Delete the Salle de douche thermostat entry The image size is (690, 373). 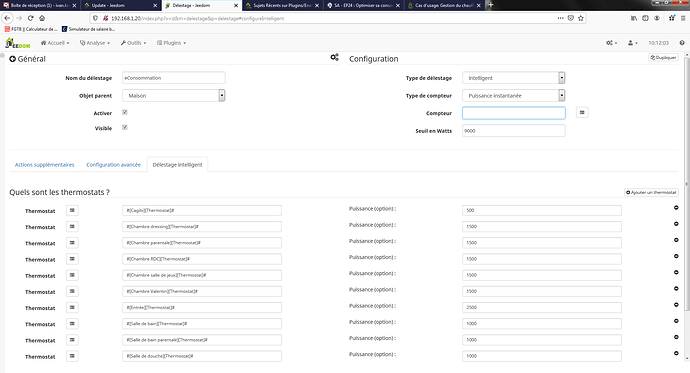tap(676, 353)
